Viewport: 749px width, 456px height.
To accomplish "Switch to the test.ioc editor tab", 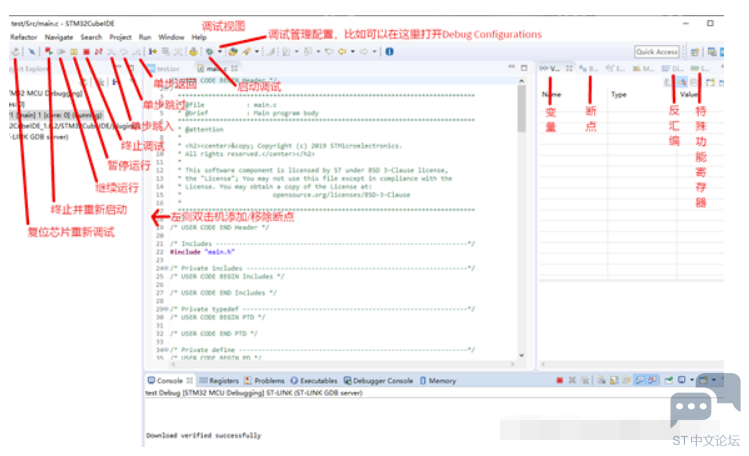I will 164,69.
